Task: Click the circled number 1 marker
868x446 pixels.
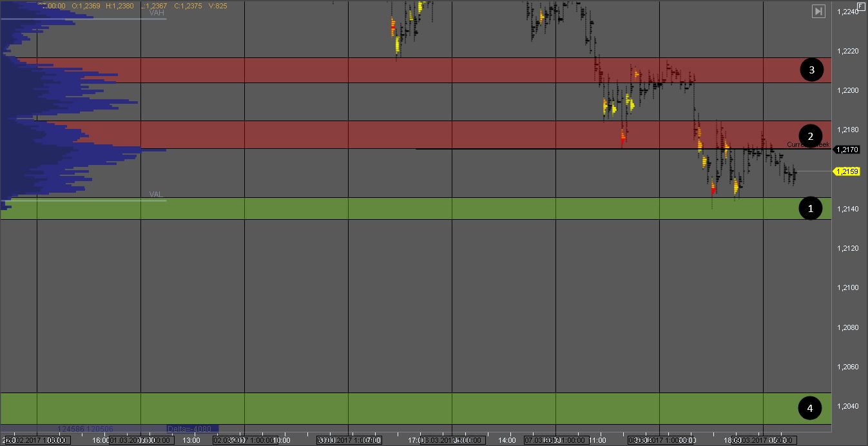Action: (811, 208)
